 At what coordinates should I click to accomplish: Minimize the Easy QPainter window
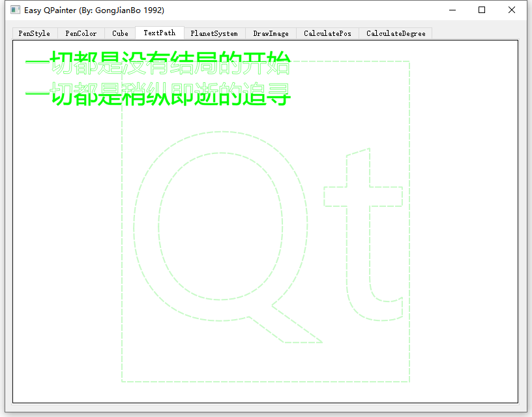[x=452, y=10]
